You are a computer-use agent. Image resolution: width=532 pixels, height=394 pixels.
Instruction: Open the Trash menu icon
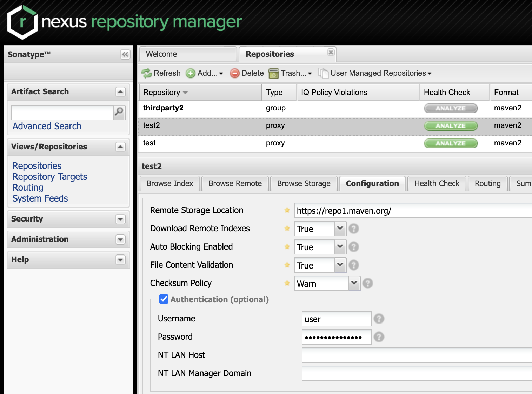[273, 73]
